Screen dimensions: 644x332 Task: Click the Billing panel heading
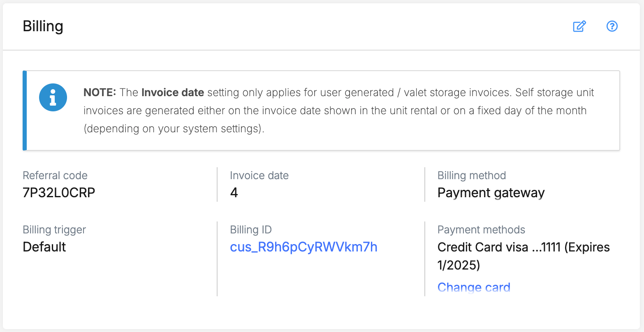click(43, 26)
